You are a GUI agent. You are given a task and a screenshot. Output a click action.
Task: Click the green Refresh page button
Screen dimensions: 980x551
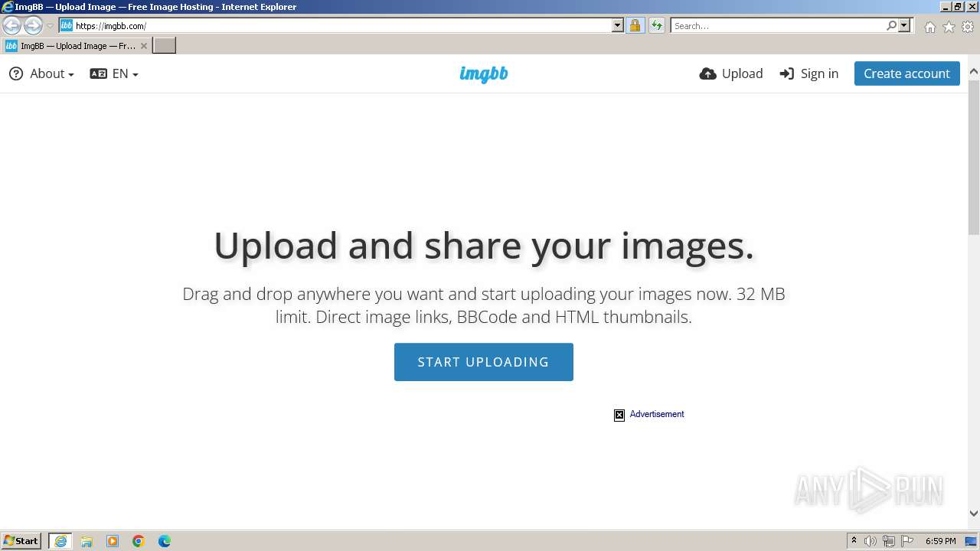click(x=656, y=25)
